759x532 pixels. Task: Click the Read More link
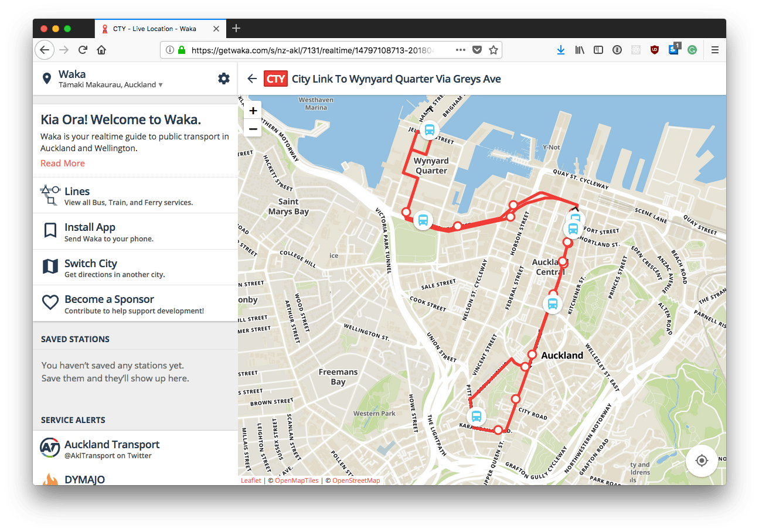pyautogui.click(x=63, y=163)
